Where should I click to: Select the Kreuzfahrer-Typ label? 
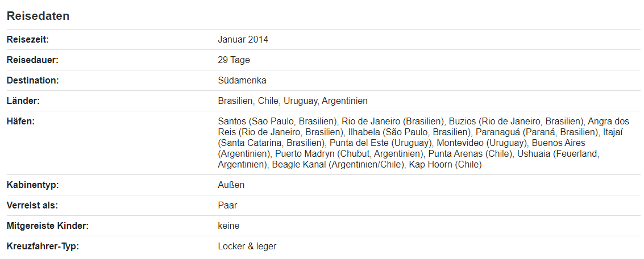tap(43, 247)
